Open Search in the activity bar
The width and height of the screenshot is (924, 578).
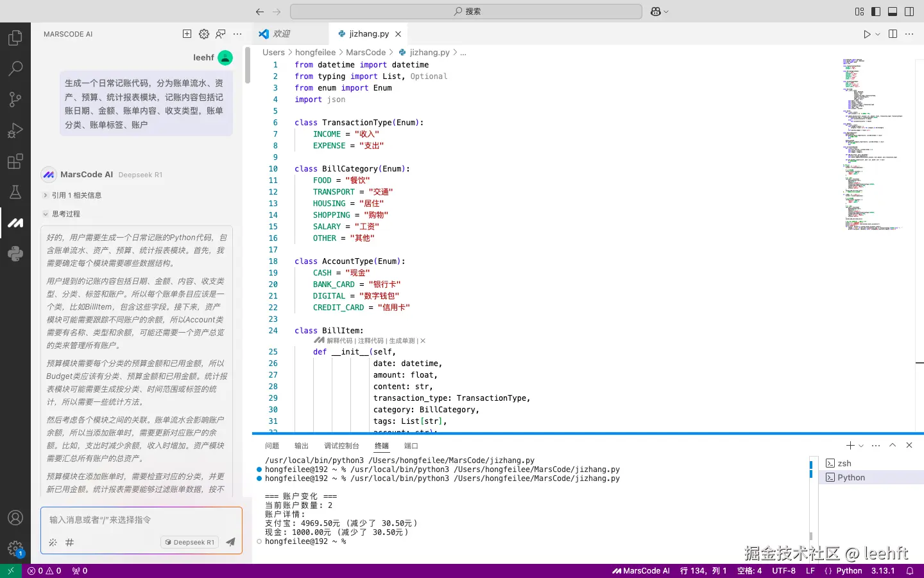[15, 68]
